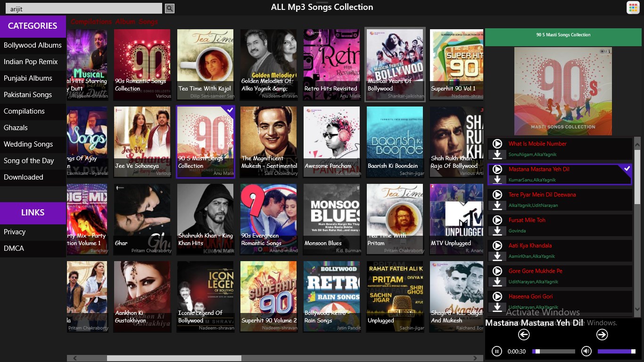Click the horizontal album list scrollbar thumb

(x=174, y=358)
